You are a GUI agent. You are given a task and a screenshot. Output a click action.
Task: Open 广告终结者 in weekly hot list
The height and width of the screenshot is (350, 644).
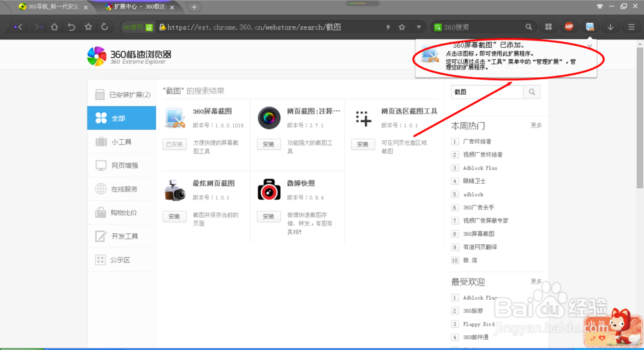(477, 141)
